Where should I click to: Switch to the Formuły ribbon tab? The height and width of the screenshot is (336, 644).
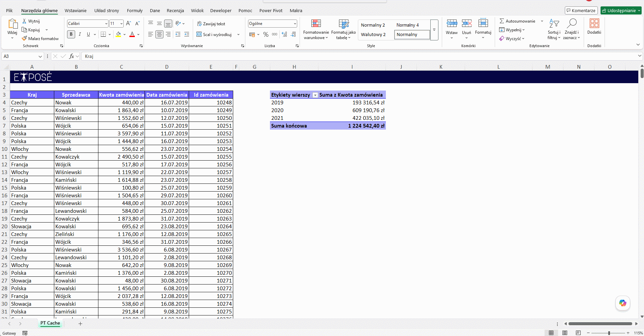135,10
